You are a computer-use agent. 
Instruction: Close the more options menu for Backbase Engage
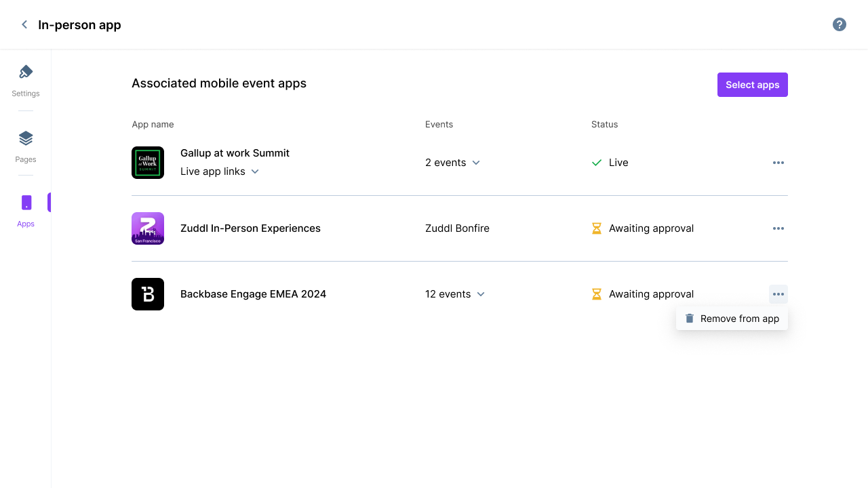[x=778, y=294]
